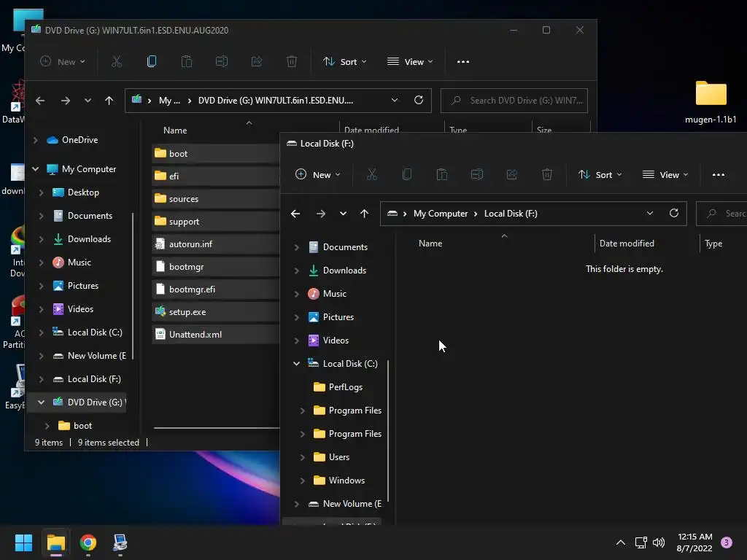Go back in DVD Drive (G:) window
This screenshot has width=747, height=560.
pyautogui.click(x=40, y=101)
